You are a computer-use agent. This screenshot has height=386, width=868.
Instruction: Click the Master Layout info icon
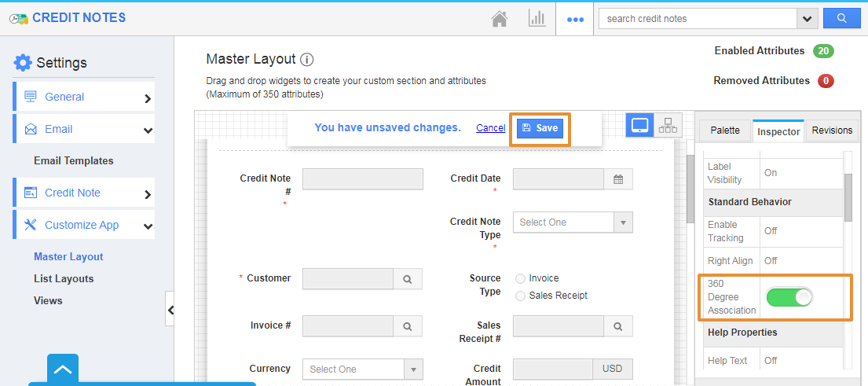(306, 59)
